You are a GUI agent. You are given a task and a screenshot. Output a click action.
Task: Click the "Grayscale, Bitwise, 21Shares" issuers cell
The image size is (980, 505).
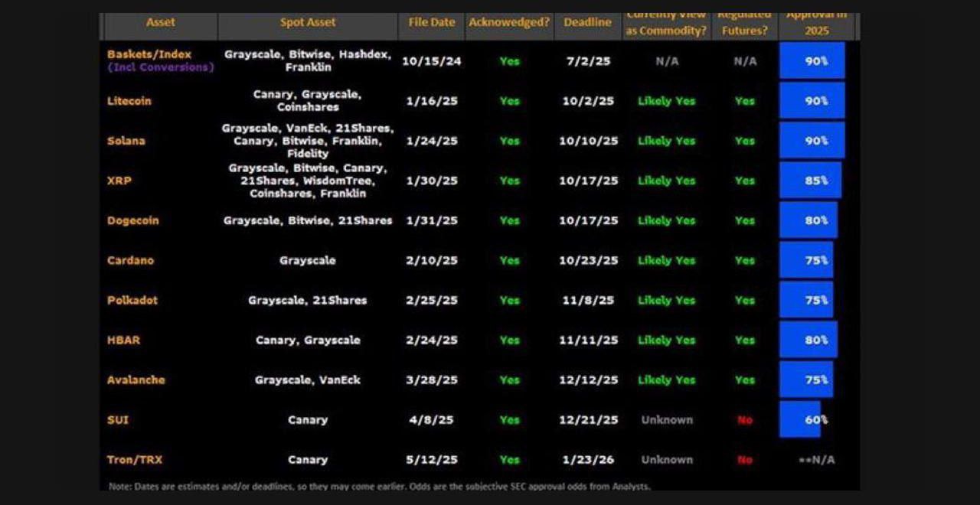point(308,220)
